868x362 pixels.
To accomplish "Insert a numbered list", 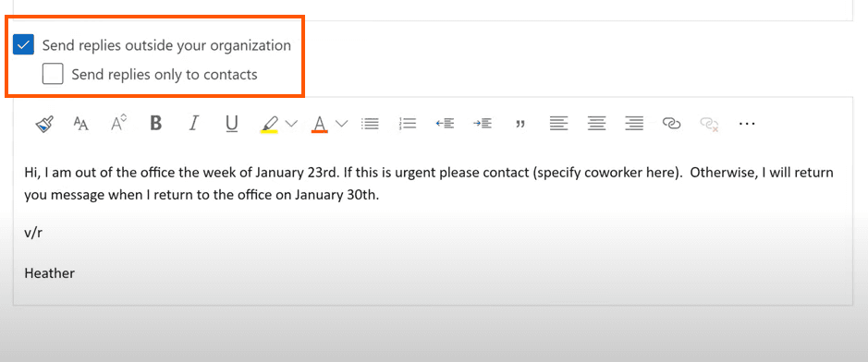I will (x=408, y=124).
